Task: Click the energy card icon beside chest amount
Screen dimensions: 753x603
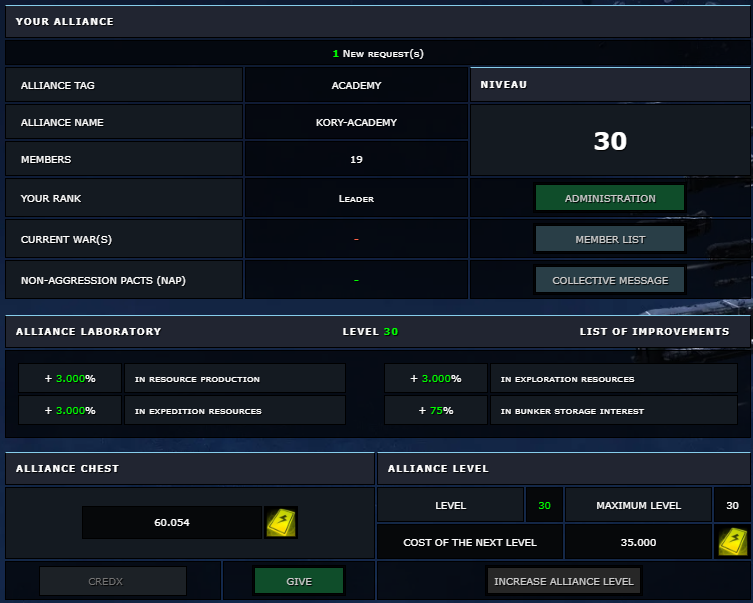Action: 281,522
